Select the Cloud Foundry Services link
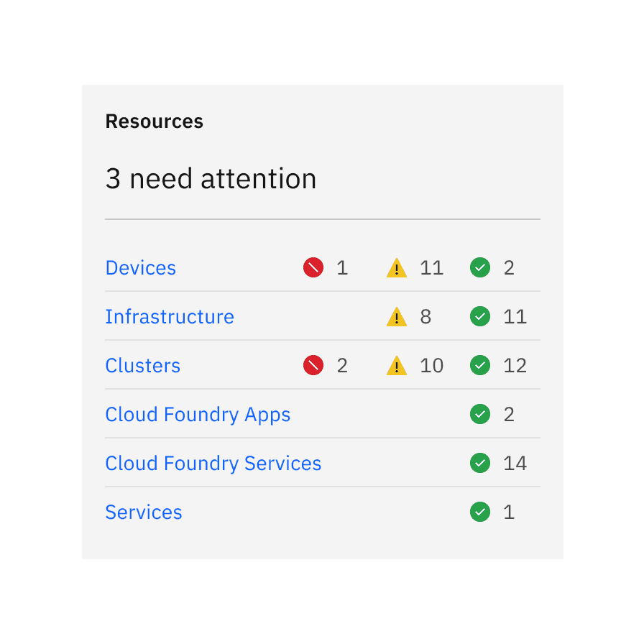The height and width of the screenshot is (644, 644). tap(213, 463)
